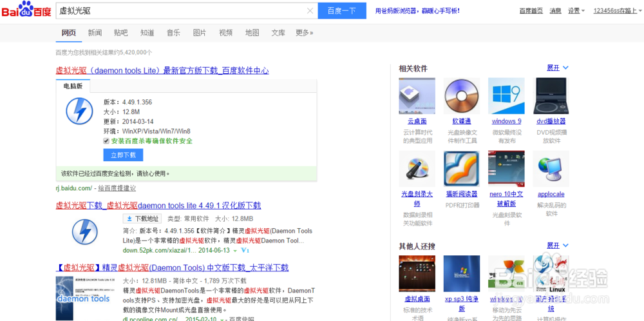
Task: Open dropdown arrow next to 2014-06-13
Action: click(x=235, y=250)
